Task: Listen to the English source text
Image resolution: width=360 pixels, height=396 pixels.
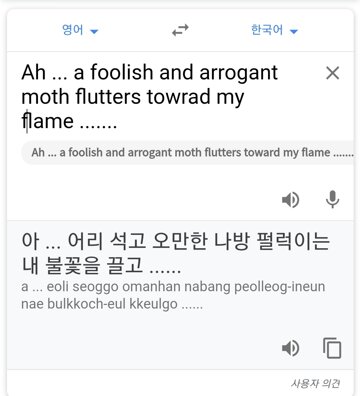Action: pyautogui.click(x=291, y=200)
